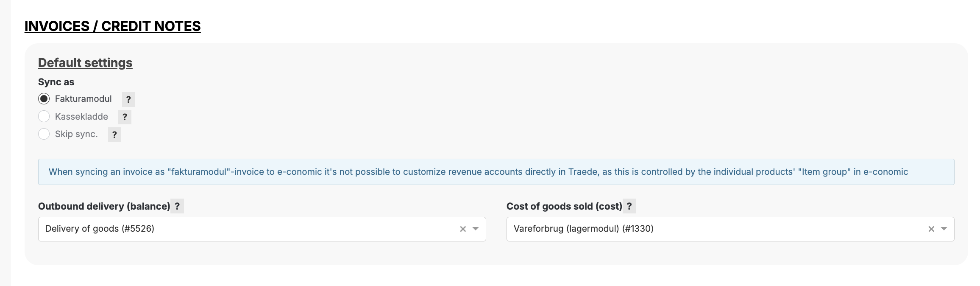Show help for Cost of goods sold
This screenshot has width=980, height=286.
[x=629, y=206]
